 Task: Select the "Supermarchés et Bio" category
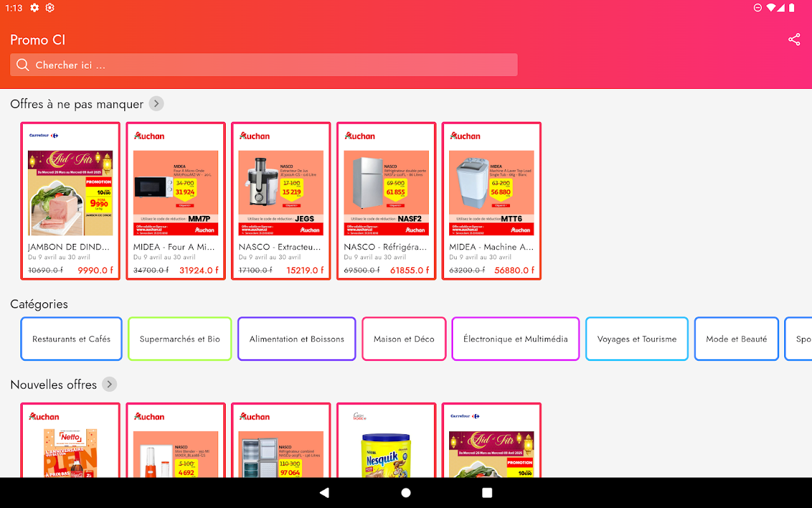tap(180, 339)
